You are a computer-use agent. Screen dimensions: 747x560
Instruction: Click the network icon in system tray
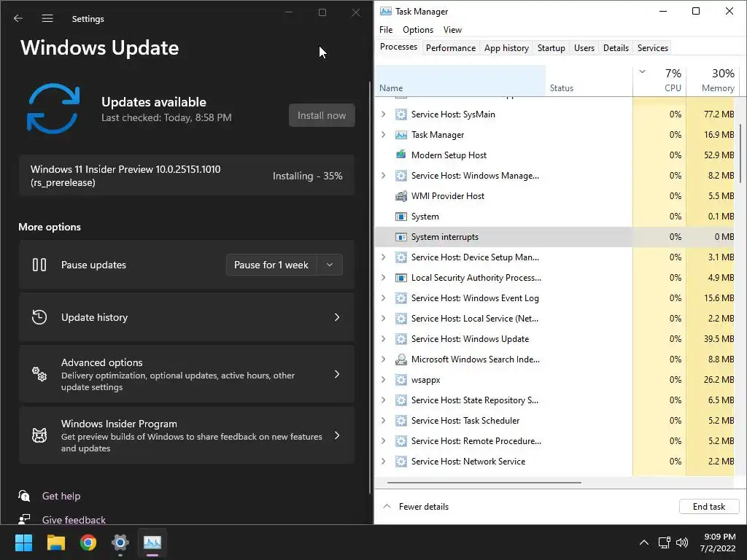coord(664,542)
